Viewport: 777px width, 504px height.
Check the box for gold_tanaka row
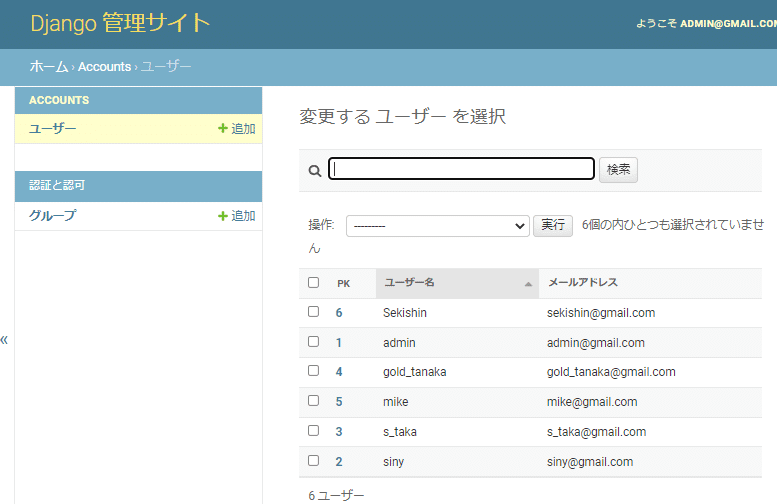(313, 371)
